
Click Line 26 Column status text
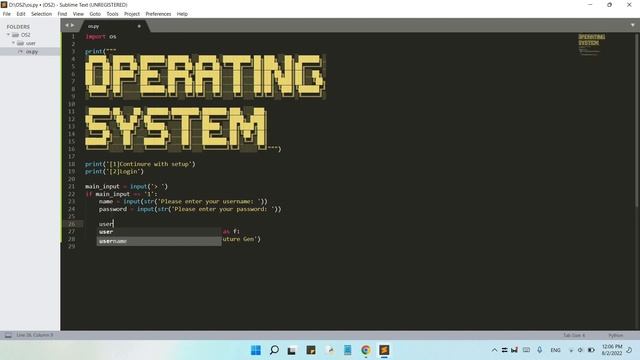click(x=35, y=335)
